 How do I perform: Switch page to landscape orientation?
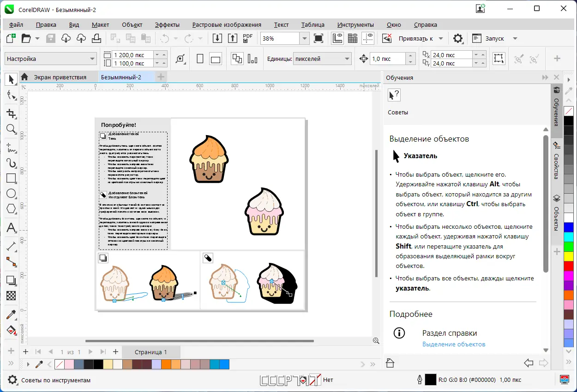[x=215, y=59]
